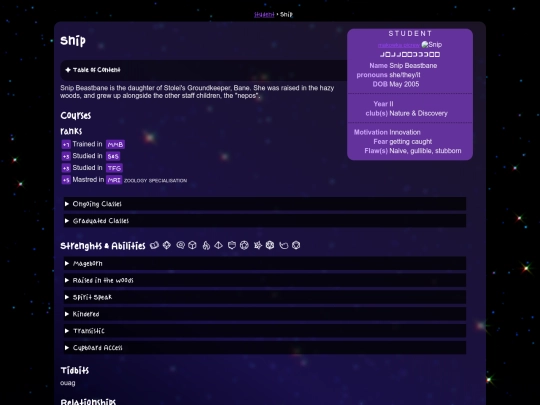Click the star icon in Table of Contents bar

point(68,70)
